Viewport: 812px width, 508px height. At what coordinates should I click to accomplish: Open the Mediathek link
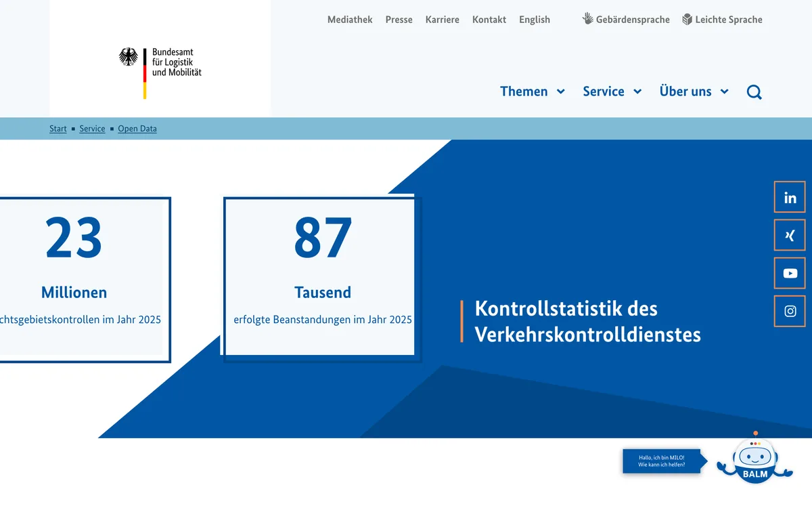(x=350, y=20)
